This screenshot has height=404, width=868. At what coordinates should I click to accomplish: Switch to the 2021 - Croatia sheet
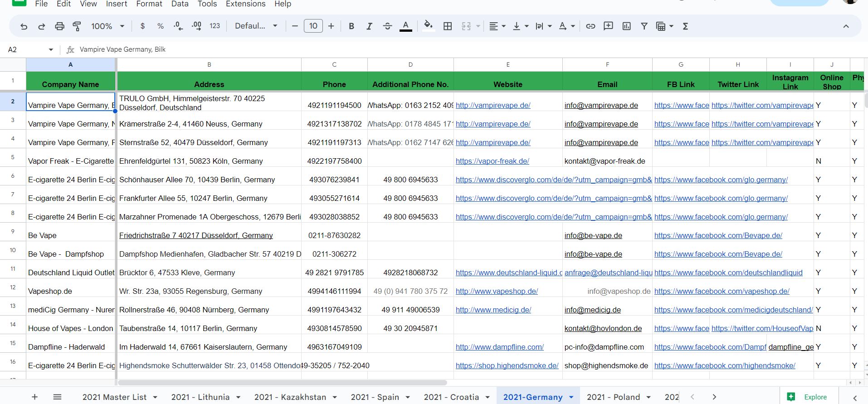[451, 397]
